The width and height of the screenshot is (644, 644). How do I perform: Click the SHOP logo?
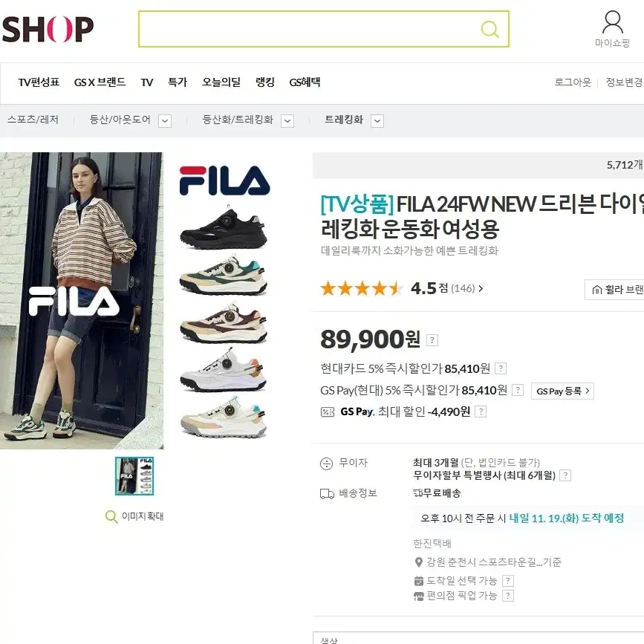[48, 29]
